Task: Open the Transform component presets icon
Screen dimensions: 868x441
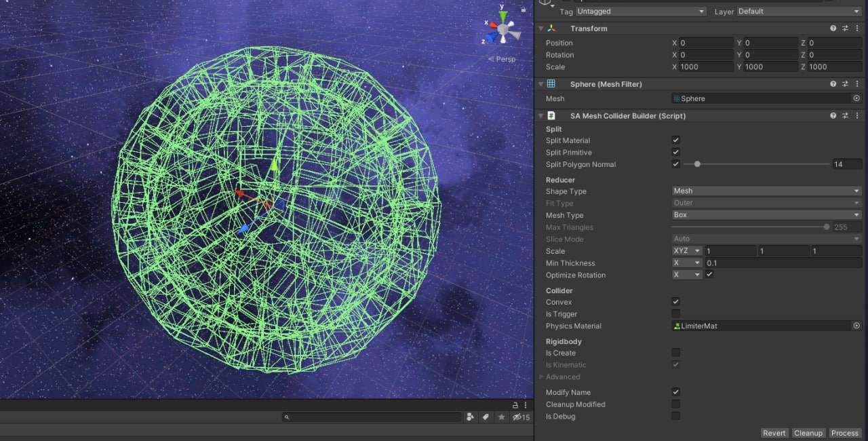Action: pyautogui.click(x=846, y=28)
